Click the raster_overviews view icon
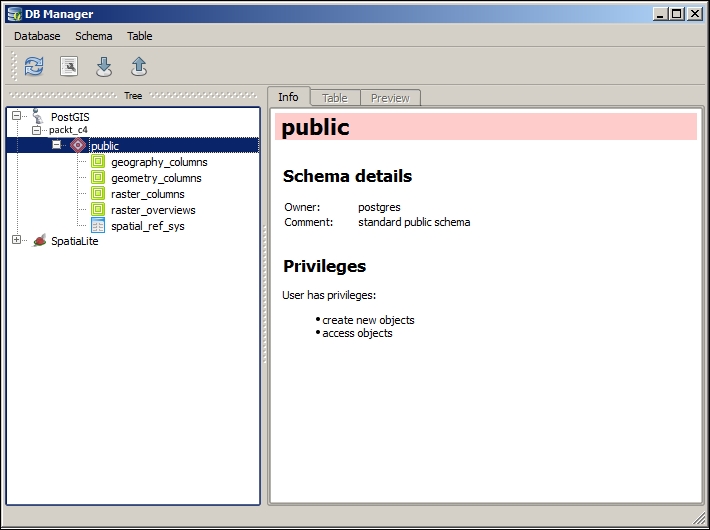 98,209
